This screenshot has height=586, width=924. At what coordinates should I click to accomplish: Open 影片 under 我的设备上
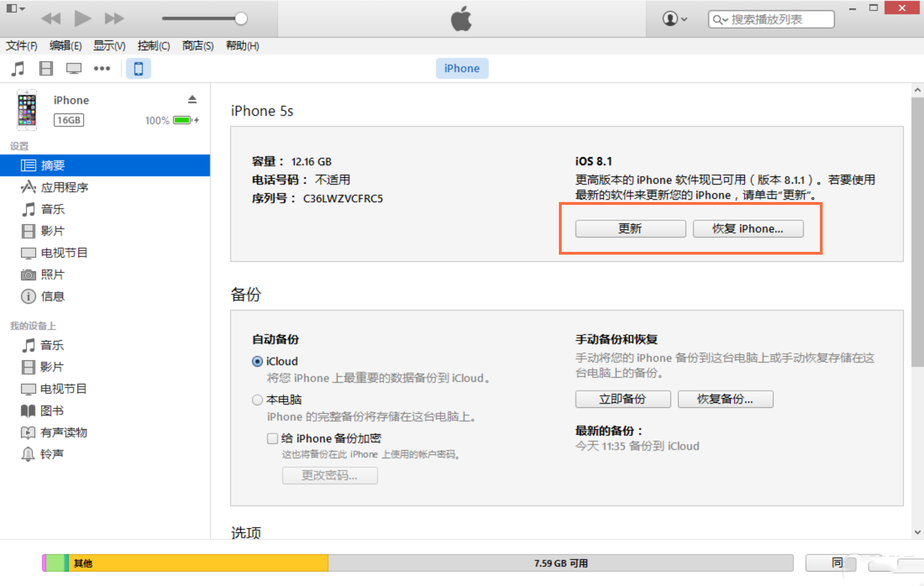pyautogui.click(x=105, y=367)
